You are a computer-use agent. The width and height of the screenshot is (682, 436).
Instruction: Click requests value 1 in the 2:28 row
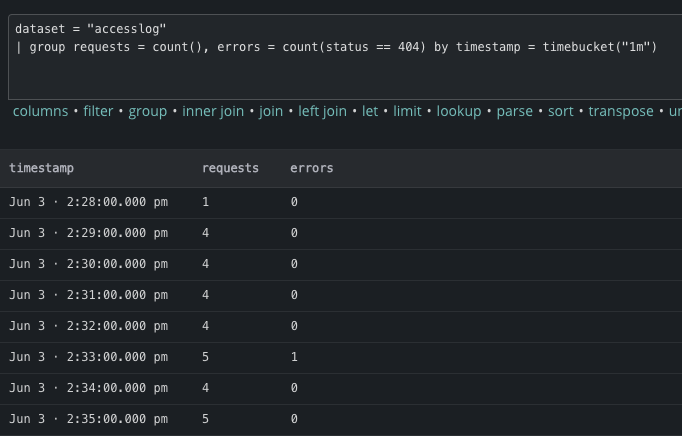pos(205,202)
